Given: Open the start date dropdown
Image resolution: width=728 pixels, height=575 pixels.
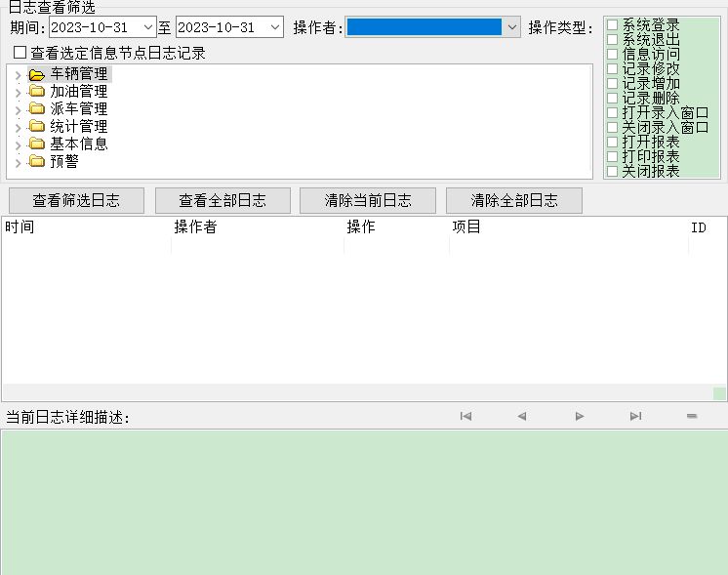Looking at the screenshot, I should pyautogui.click(x=148, y=27).
